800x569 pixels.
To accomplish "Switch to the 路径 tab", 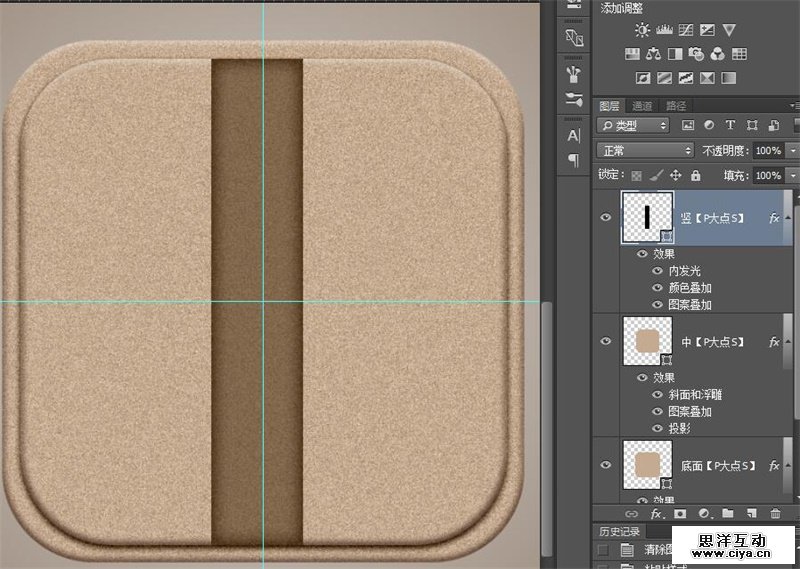I will (676, 105).
